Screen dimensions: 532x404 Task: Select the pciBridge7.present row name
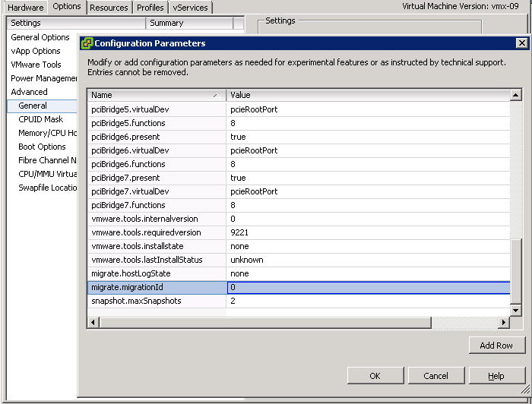pyautogui.click(x=125, y=178)
